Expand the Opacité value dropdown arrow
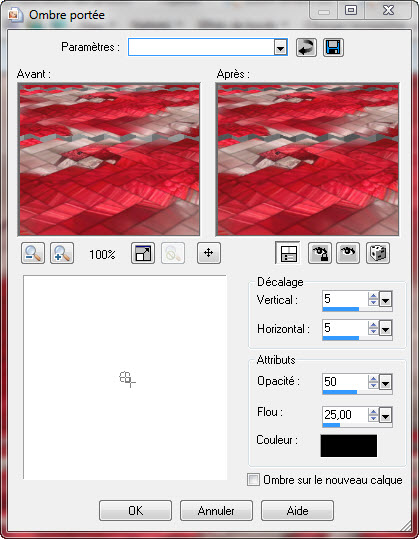419x539 pixels. 385,382
